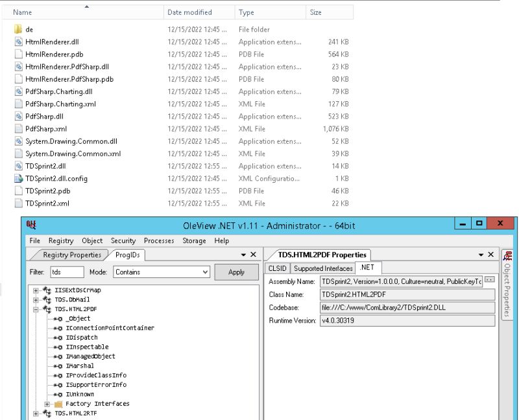This screenshot has width=519, height=420.
Task: Click the IMarshal interface icon
Action: tap(58, 366)
